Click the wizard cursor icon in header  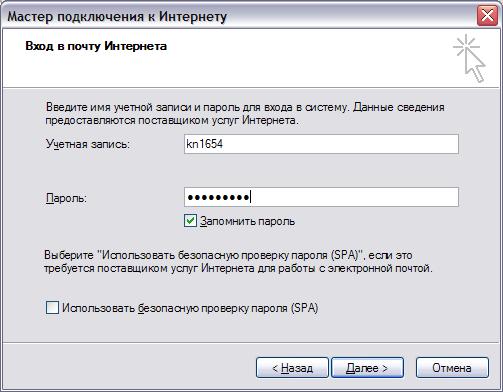pos(469,59)
